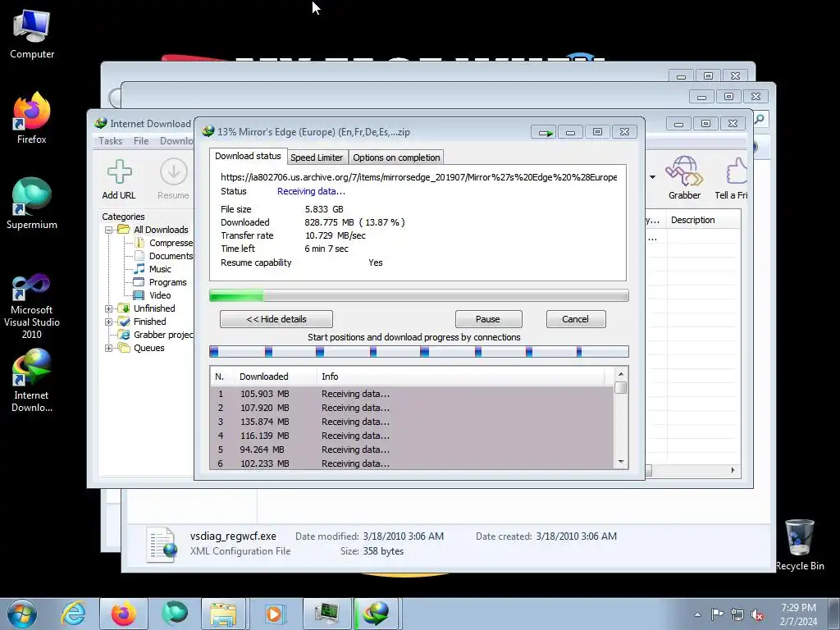Viewport: 840px width, 630px height.
Task: Select the Compressed category
Action: (163, 243)
